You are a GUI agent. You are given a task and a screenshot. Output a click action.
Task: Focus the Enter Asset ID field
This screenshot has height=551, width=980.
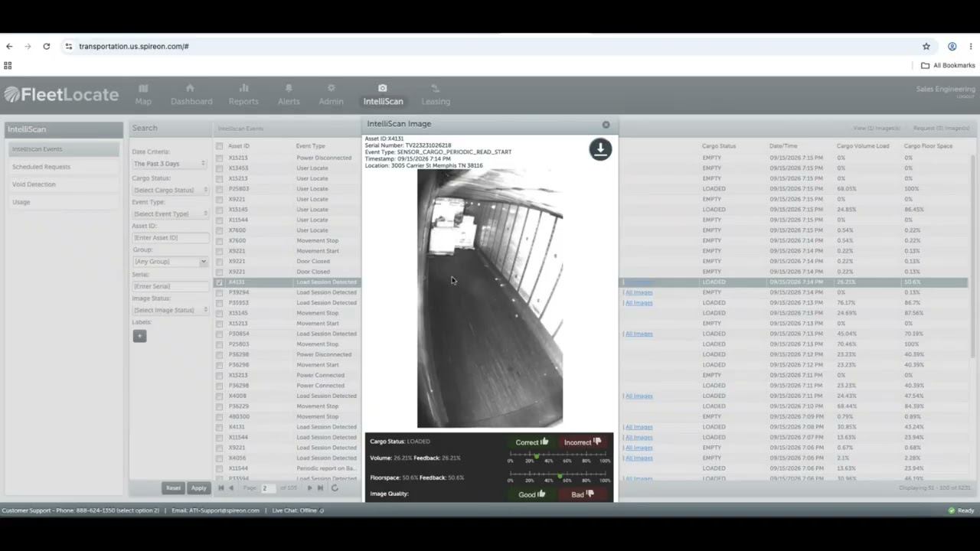(170, 238)
